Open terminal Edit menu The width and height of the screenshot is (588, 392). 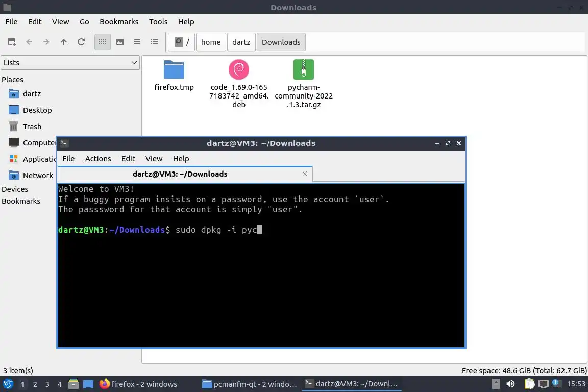128,159
